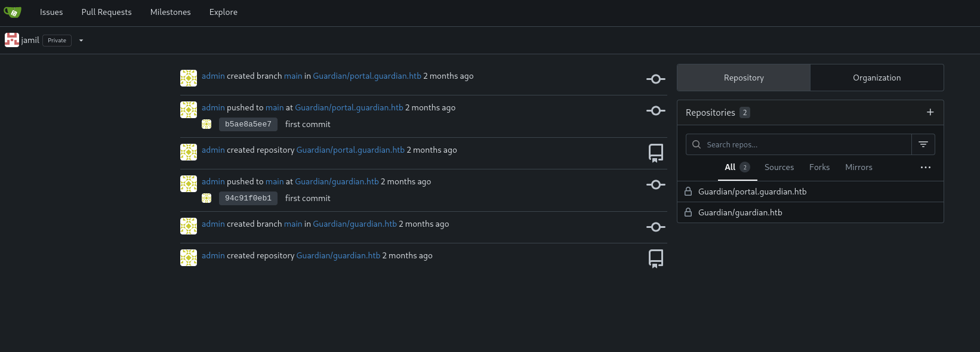Open commit hash b5ae8a5ee7
The width and height of the screenshot is (980, 352).
(x=248, y=124)
